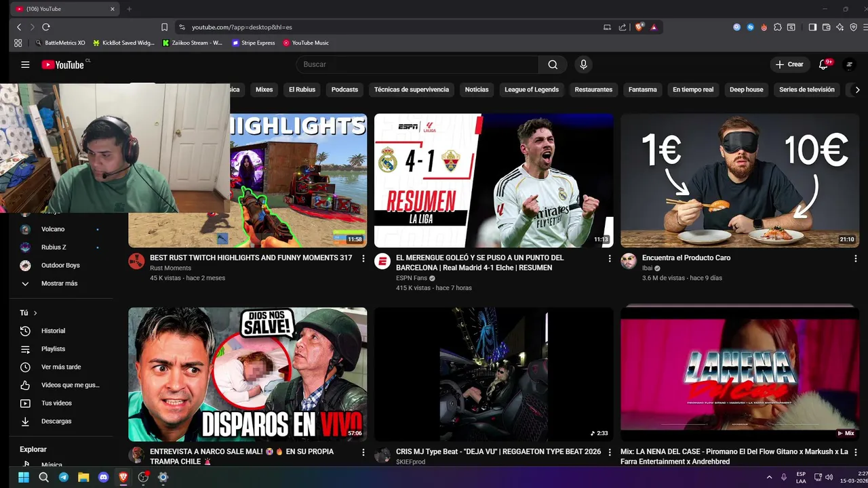Go to the YouTube home logo
The image size is (868, 488).
coord(62,64)
